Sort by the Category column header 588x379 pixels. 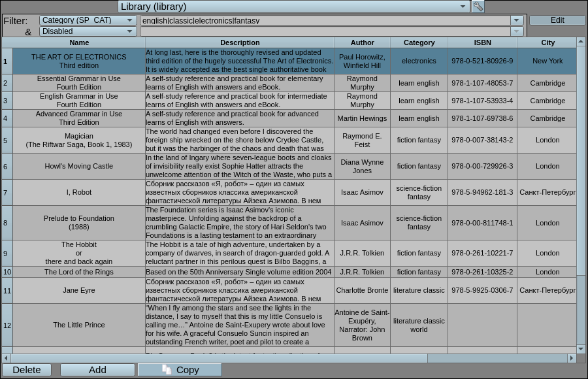point(419,42)
